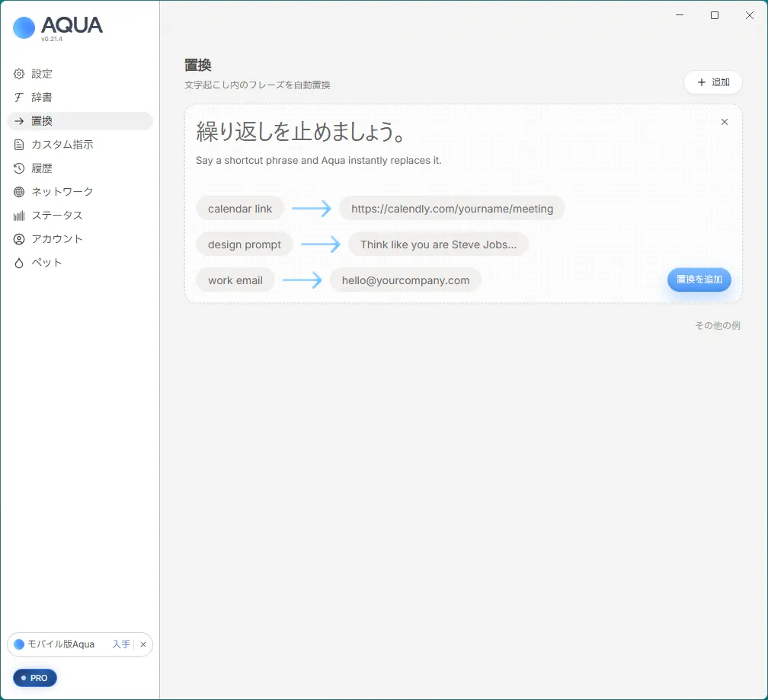This screenshot has width=768, height=700.
Task: Click the アカウント label in the sidebar
Action: click(57, 239)
